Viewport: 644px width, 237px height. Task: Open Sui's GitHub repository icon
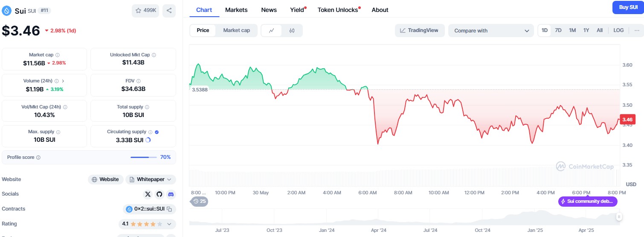pyautogui.click(x=160, y=194)
